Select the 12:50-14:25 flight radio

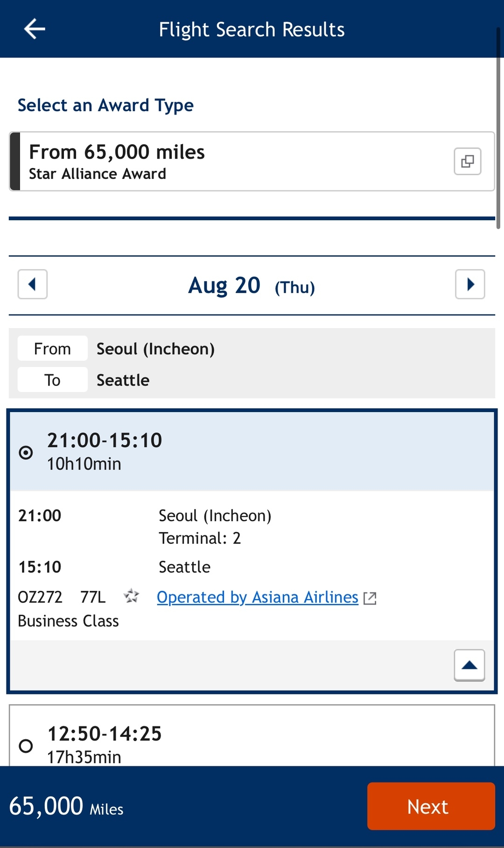[x=26, y=745]
